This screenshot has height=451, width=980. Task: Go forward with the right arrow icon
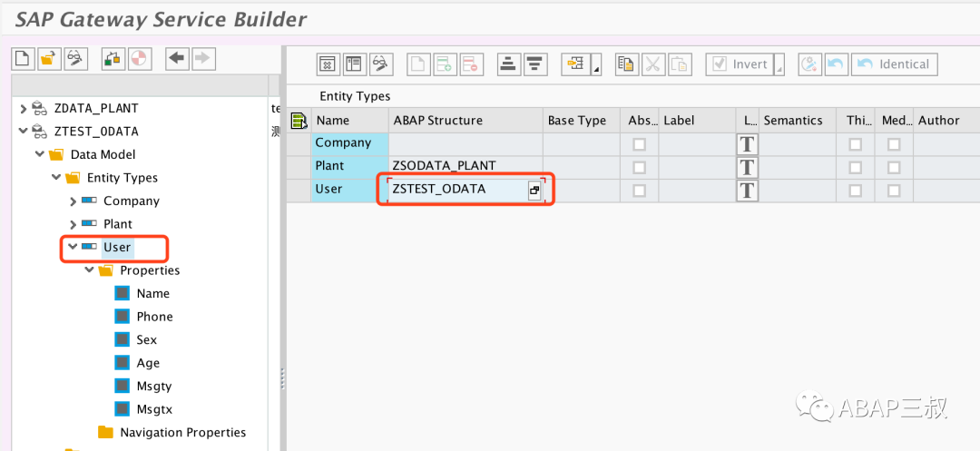[x=202, y=59]
